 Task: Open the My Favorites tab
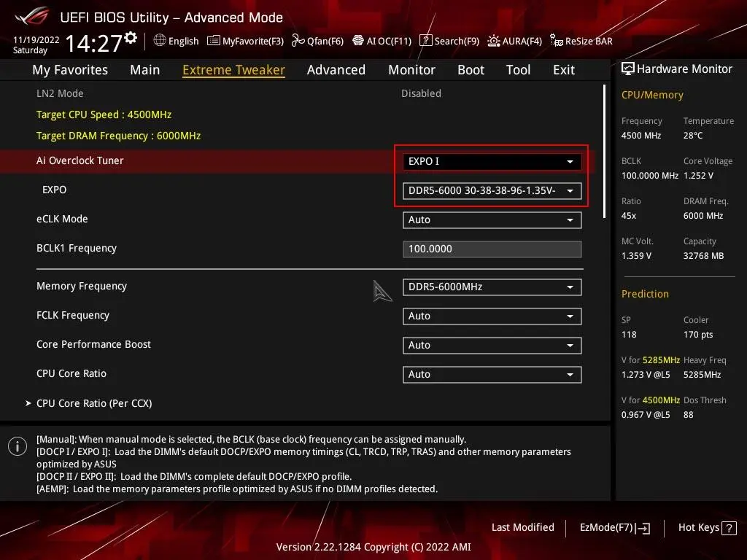pos(70,69)
